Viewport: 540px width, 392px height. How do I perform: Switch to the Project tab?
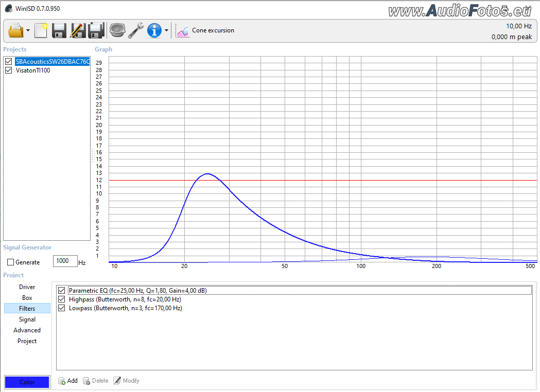[x=27, y=341]
